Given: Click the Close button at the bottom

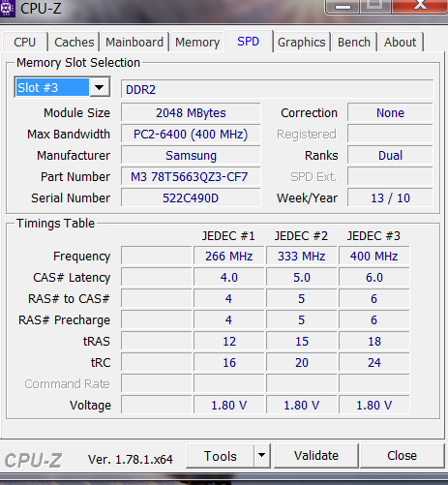Looking at the screenshot, I should [402, 456].
